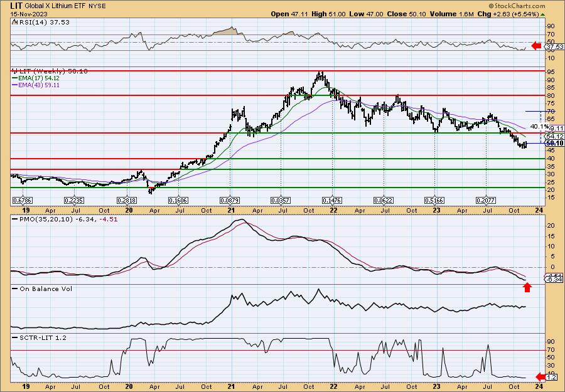Click the 1.2 SCTR axis value tag

tap(552, 377)
